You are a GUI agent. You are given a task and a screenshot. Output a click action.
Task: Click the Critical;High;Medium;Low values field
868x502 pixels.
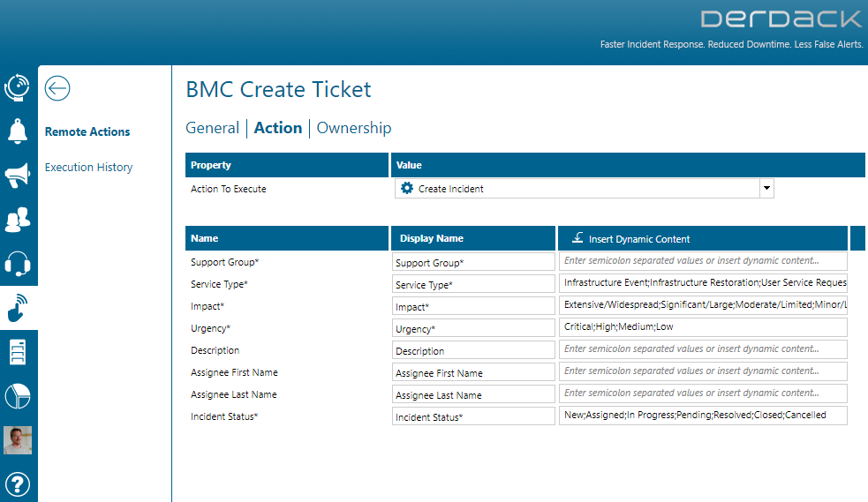click(703, 327)
